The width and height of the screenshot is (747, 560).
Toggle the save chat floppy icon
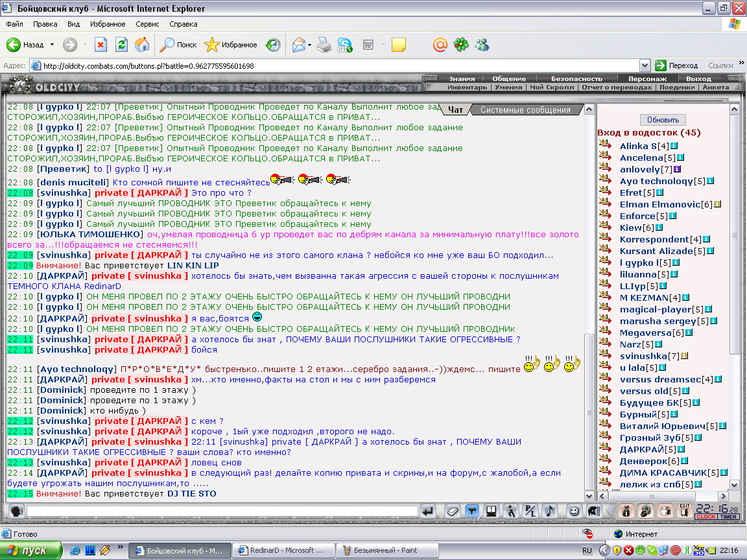pos(491,511)
